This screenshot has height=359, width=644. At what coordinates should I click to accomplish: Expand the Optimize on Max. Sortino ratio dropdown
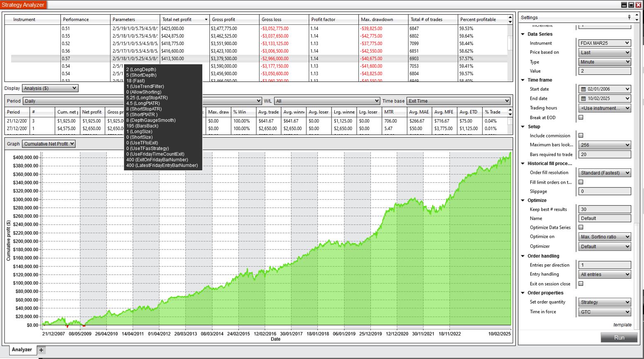click(x=604, y=237)
